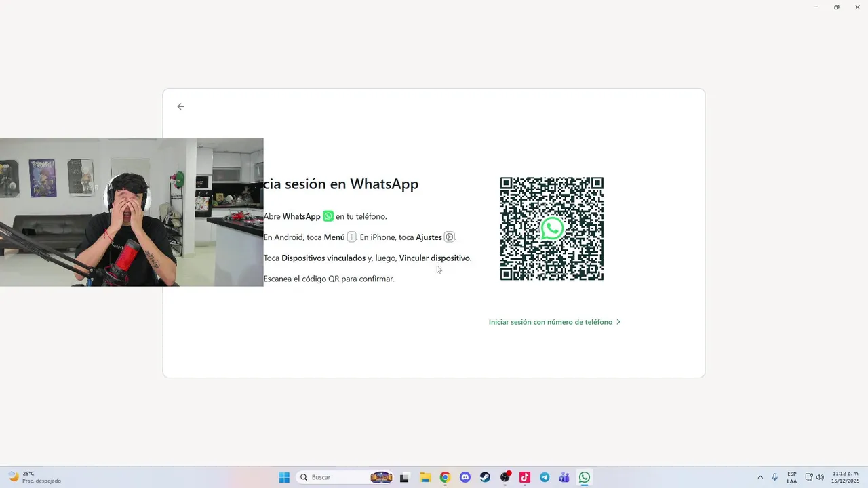Click 'Vincular dispositivo' bold text
This screenshot has width=868, height=488.
click(434, 258)
